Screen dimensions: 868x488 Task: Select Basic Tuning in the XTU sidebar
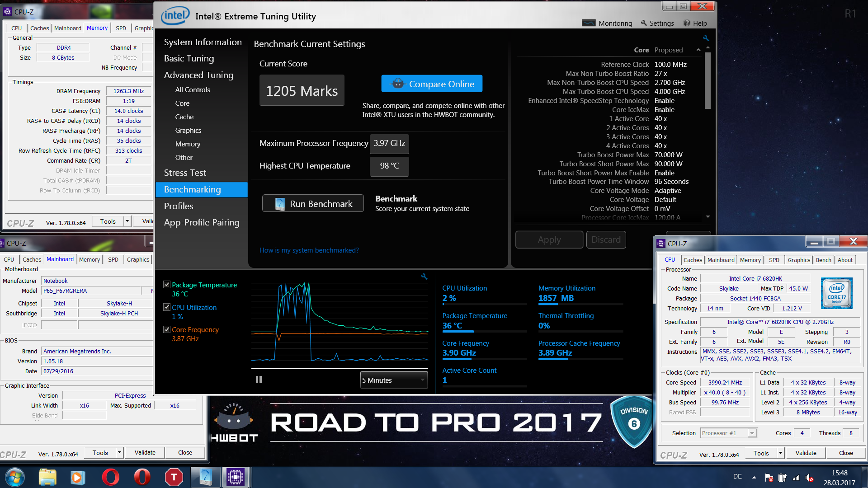189,58
